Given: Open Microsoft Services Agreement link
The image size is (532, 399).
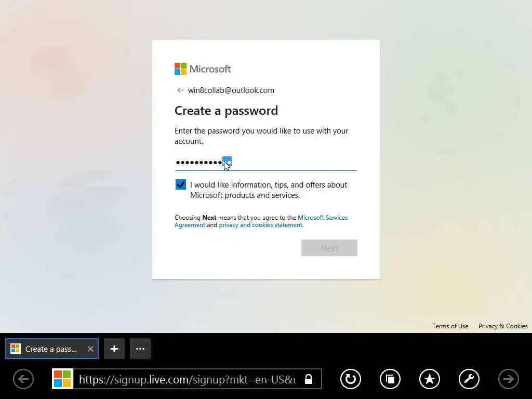Looking at the screenshot, I should 261,221.
